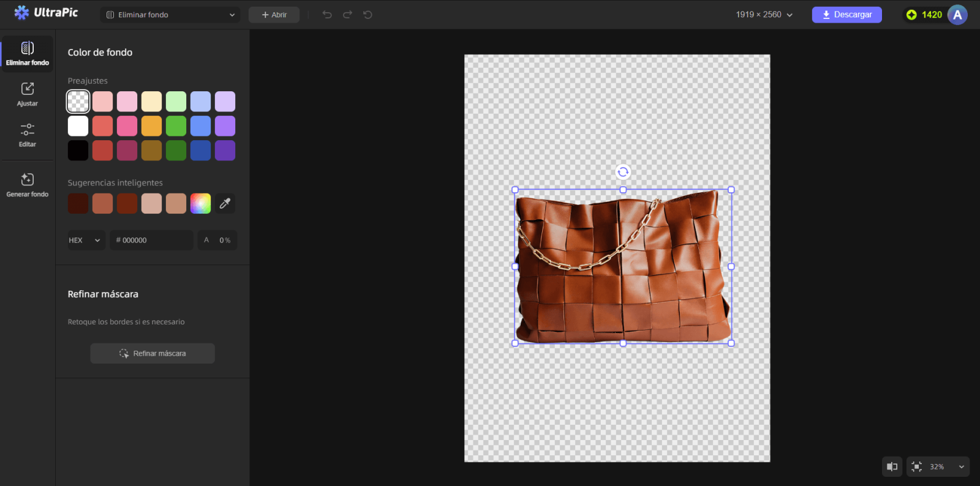
Task: Pick the terracotta smart suggestion swatch
Action: [x=102, y=203]
